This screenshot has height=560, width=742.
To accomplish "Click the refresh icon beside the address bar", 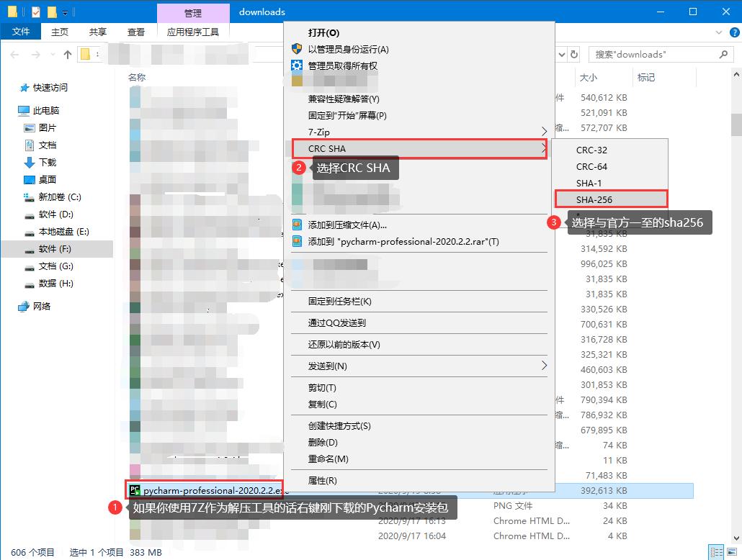I will tap(574, 55).
